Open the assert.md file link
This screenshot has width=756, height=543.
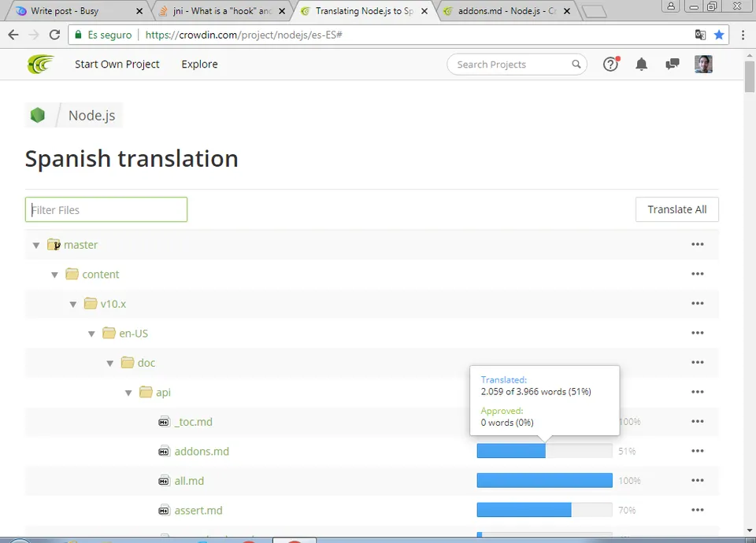click(198, 510)
